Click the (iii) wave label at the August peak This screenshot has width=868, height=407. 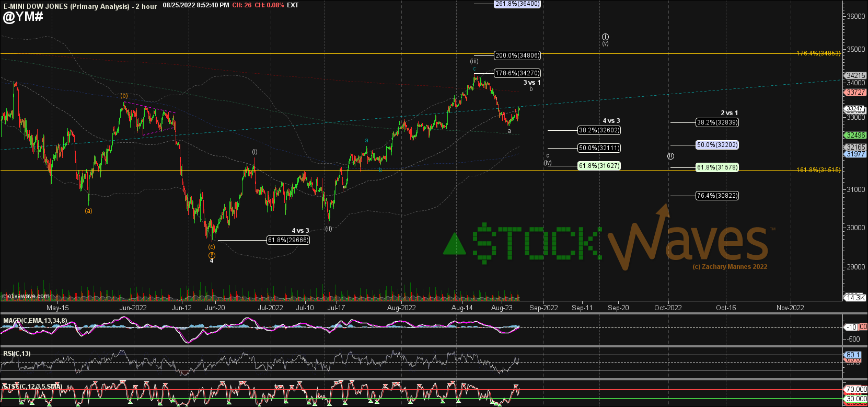(x=474, y=61)
